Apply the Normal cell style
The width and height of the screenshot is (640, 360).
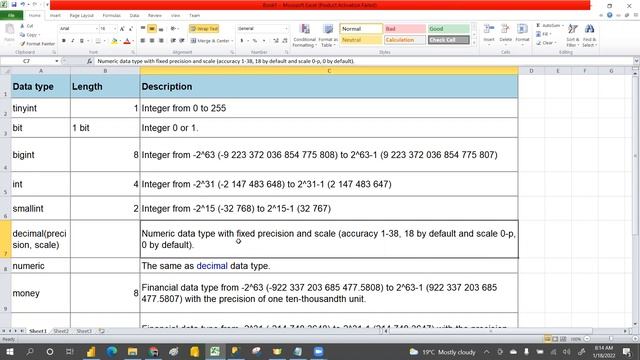coord(361,29)
